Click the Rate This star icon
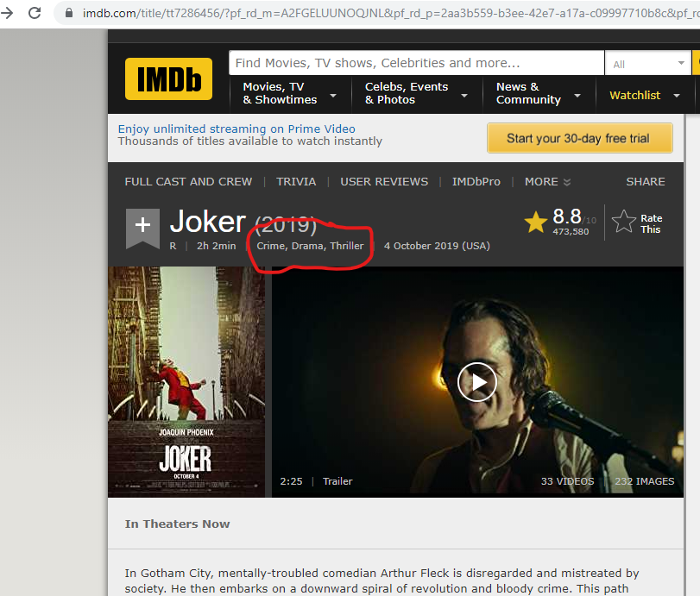This screenshot has height=596, width=700. pyautogui.click(x=624, y=222)
